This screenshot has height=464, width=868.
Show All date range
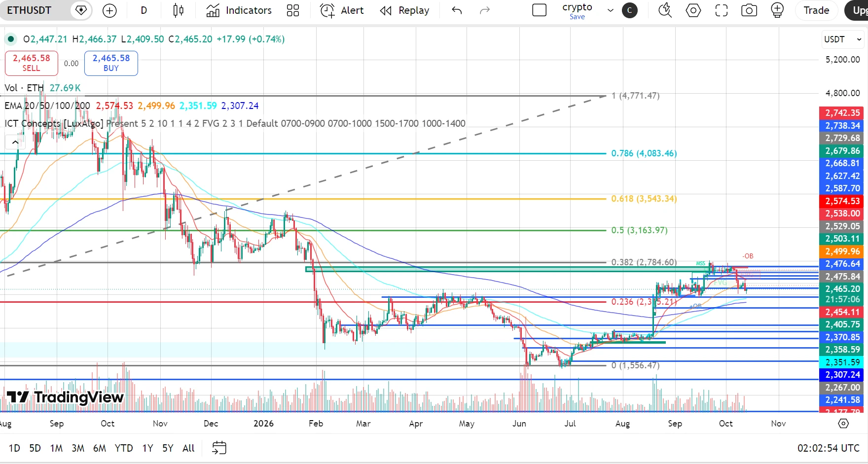(x=188, y=448)
